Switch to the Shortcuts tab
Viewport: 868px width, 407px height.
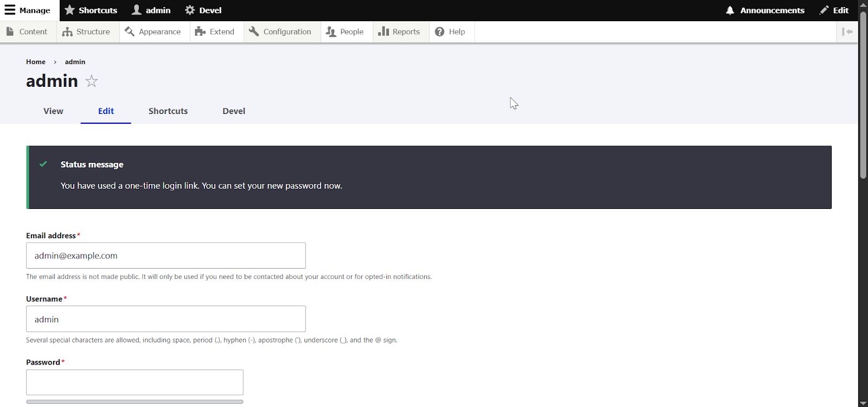[168, 111]
